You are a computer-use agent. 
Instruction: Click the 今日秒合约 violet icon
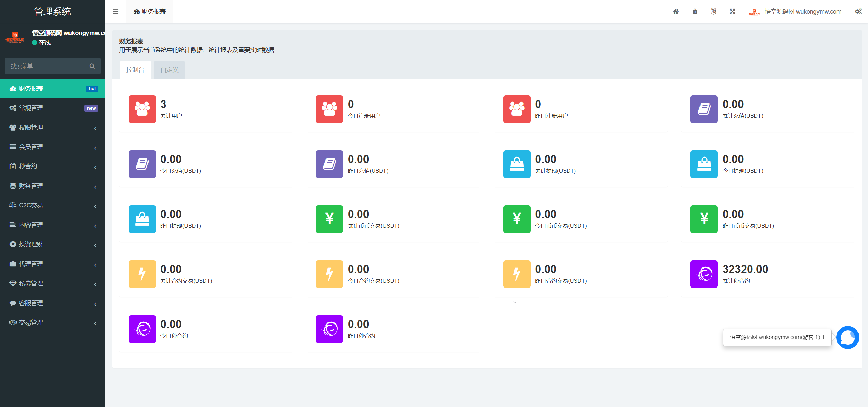point(142,329)
